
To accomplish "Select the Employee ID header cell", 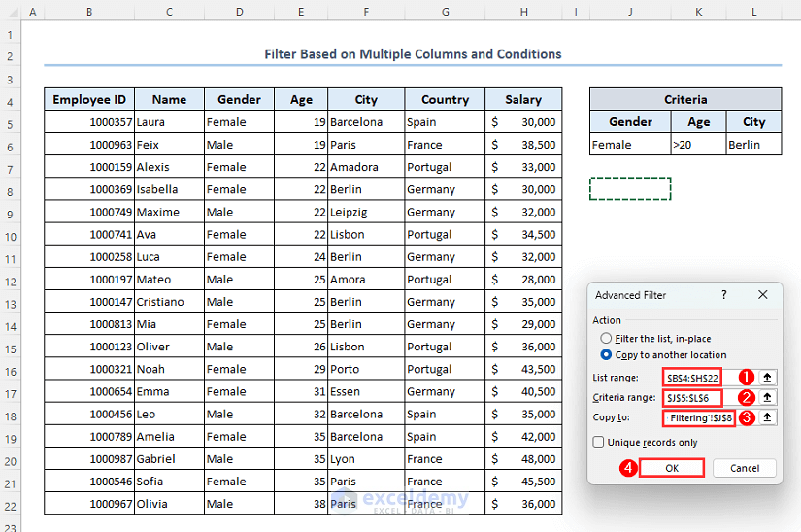I will tap(89, 100).
